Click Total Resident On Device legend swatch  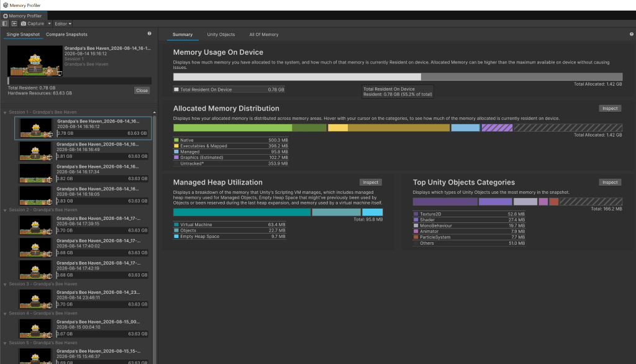(x=176, y=89)
